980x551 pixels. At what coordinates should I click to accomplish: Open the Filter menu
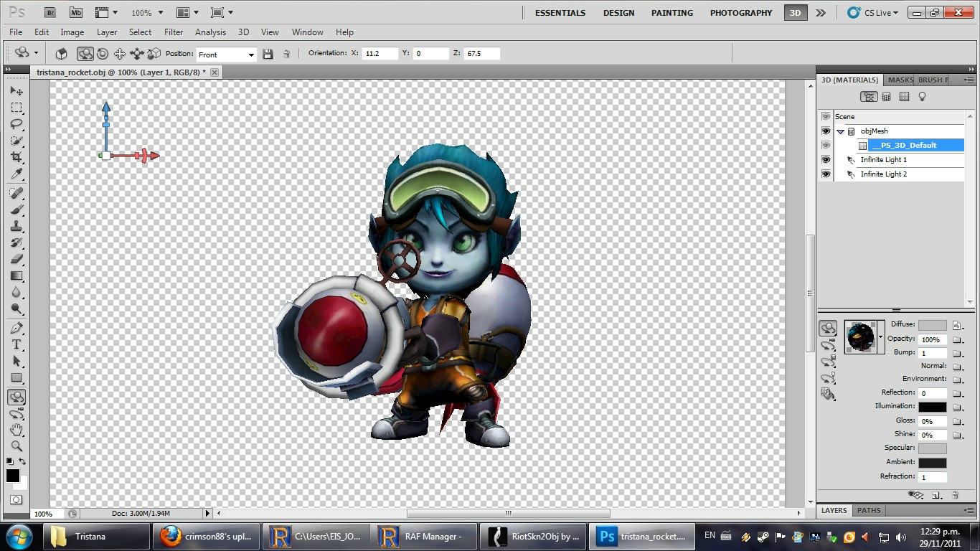pyautogui.click(x=174, y=32)
